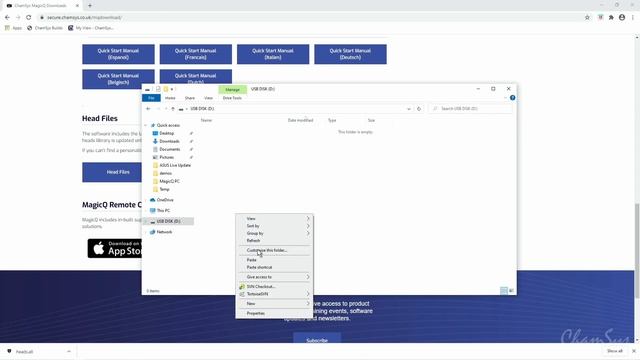
Task: Choose Refresh from context menu
Action: pos(274,241)
